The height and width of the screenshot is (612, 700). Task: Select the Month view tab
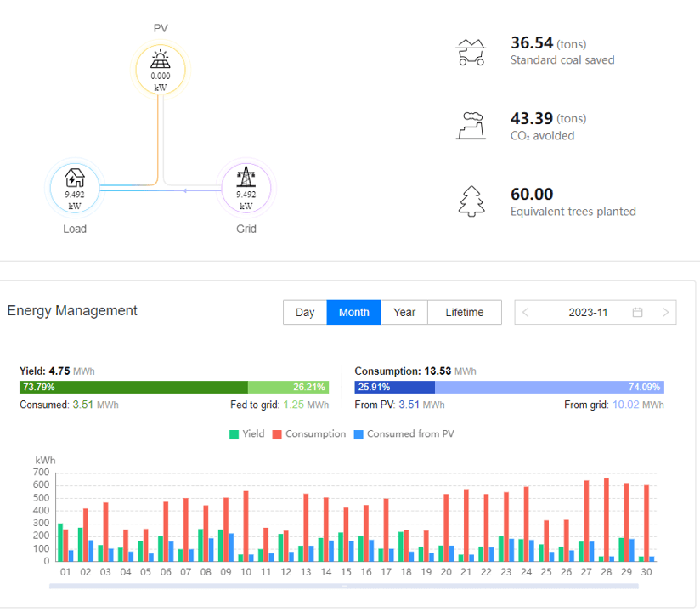(354, 312)
